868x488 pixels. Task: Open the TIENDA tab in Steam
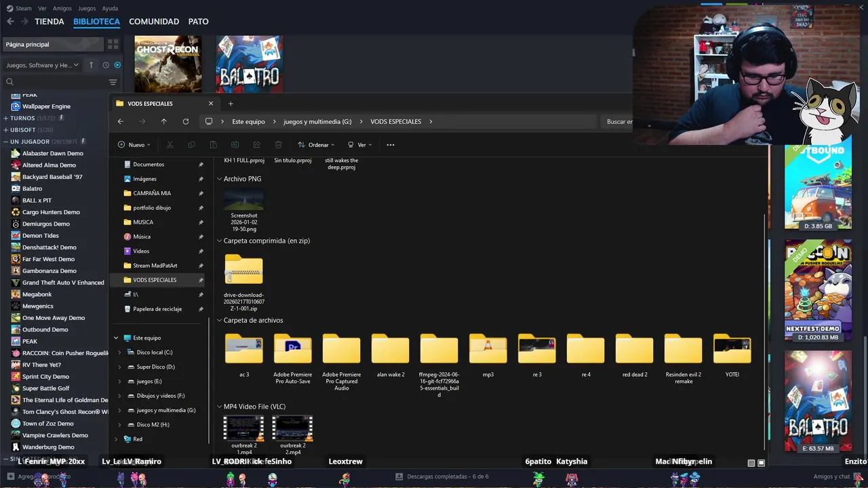click(x=50, y=22)
